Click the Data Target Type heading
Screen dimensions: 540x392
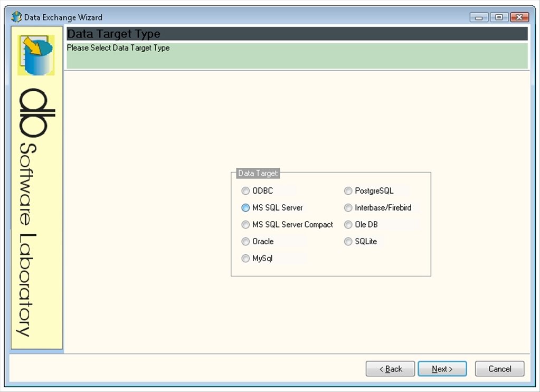click(x=113, y=34)
